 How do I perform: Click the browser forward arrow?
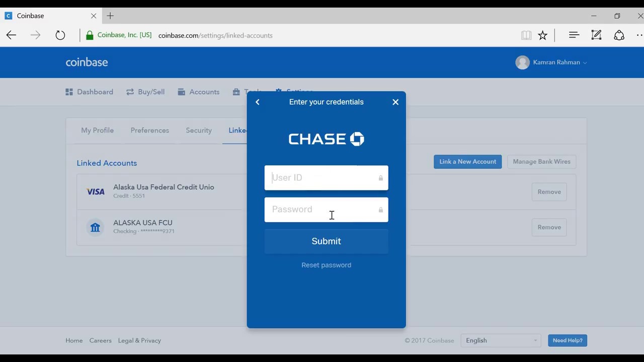coord(35,35)
